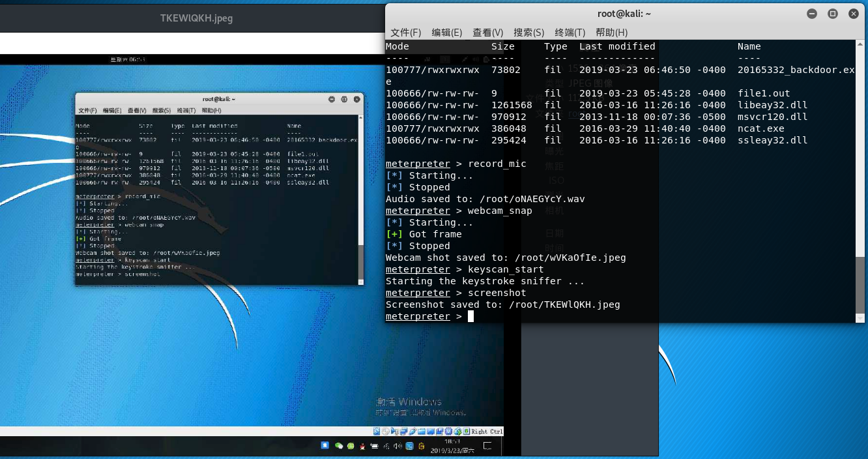Click the 'Webcam shot saved to' line in front terminal
868x459 pixels.
[x=506, y=258]
